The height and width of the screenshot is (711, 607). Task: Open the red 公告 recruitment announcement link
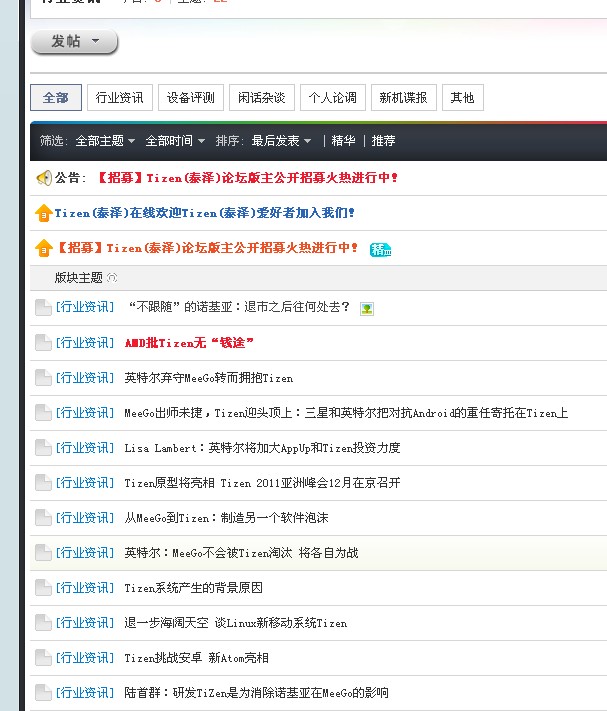(248, 178)
